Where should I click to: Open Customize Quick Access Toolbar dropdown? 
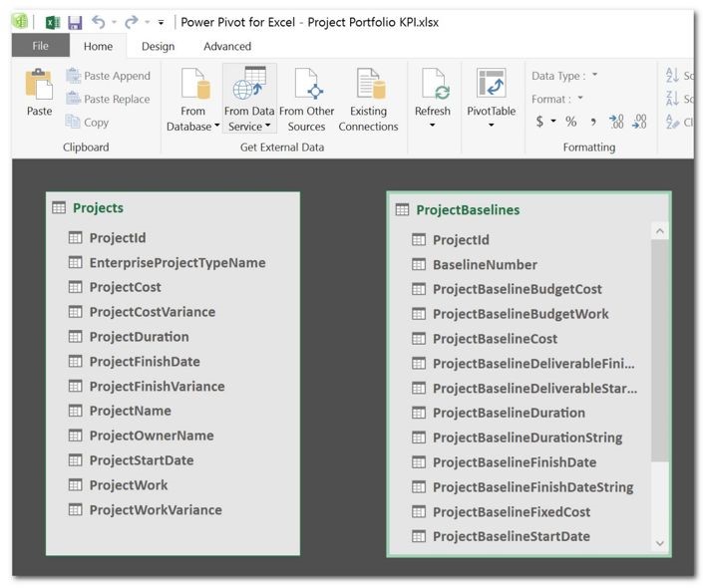161,22
